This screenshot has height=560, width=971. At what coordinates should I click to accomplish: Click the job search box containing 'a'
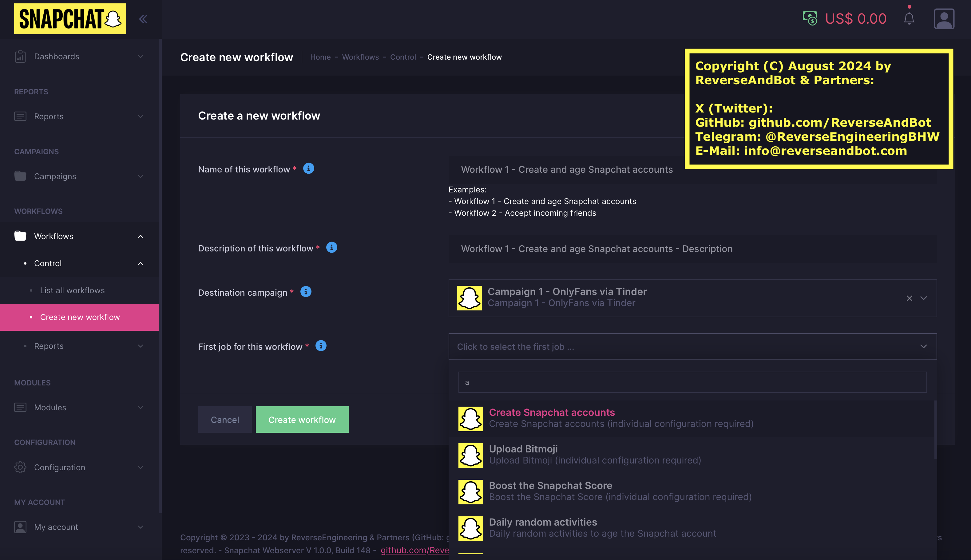tap(692, 382)
